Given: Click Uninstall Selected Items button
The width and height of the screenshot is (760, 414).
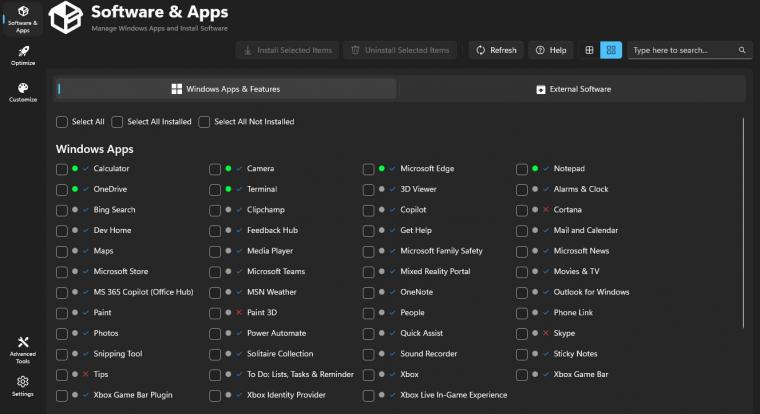Looking at the screenshot, I should click(x=400, y=50).
